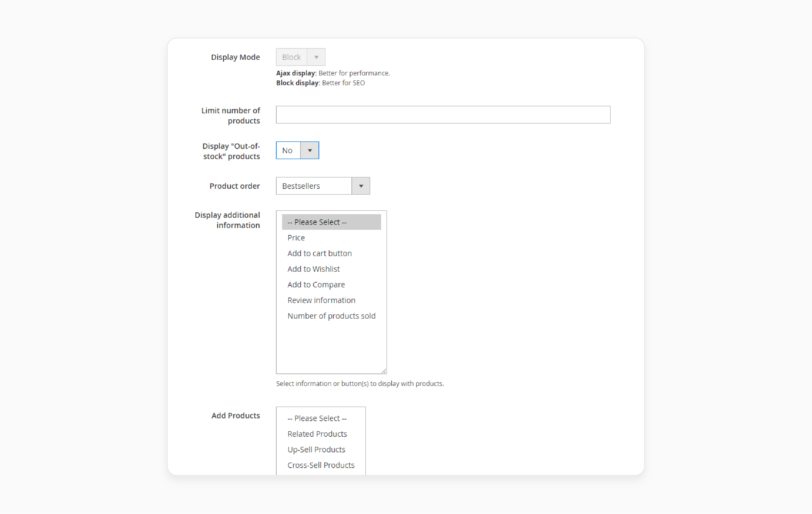Select Cross-Sell Products in Add Products list
Screen dimensions: 812x514
click(321, 465)
